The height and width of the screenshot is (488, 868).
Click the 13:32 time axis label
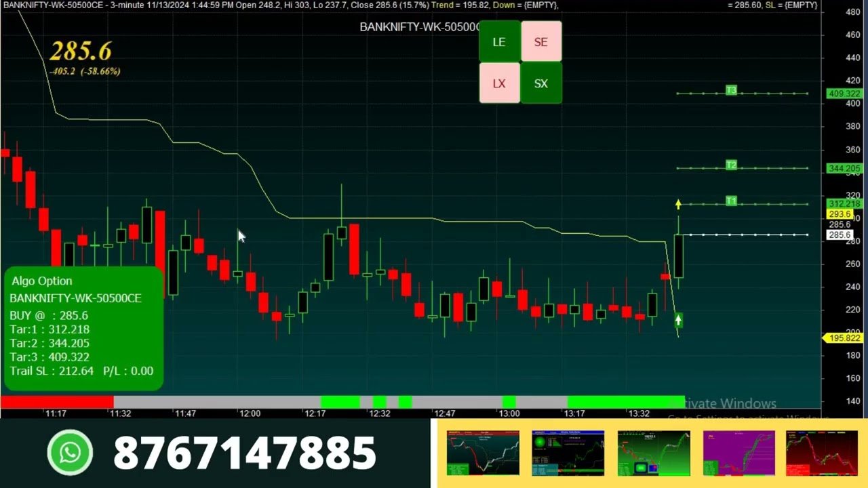pyautogui.click(x=639, y=413)
